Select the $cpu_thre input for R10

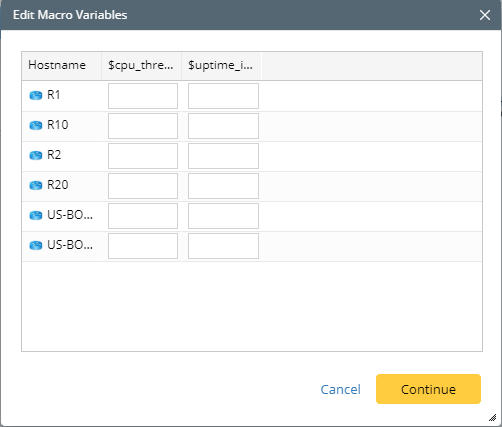[143, 126]
